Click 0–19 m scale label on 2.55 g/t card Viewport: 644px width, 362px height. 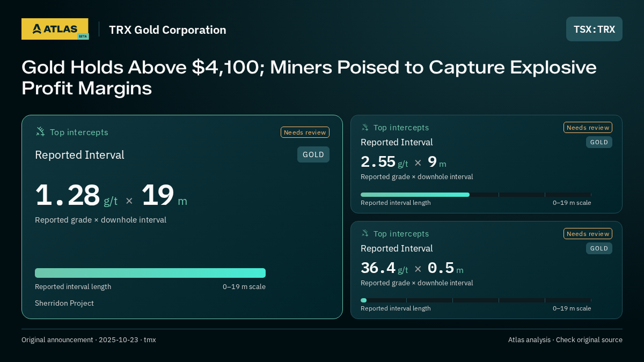pos(572,203)
